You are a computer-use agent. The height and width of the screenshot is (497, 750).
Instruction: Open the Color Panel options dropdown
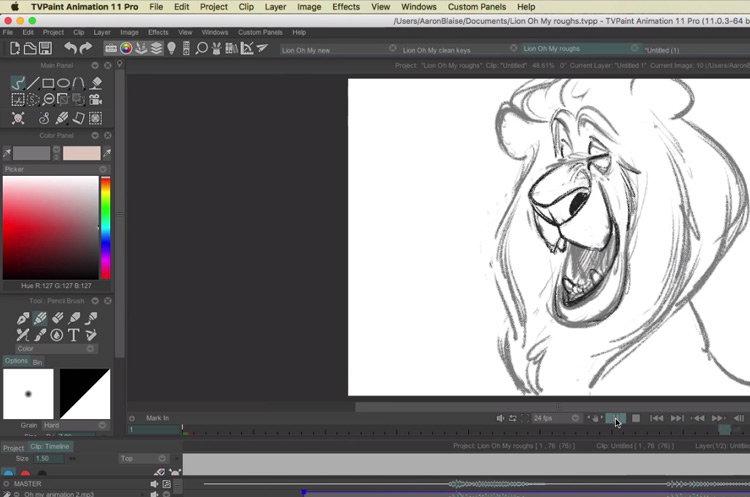(x=95, y=135)
